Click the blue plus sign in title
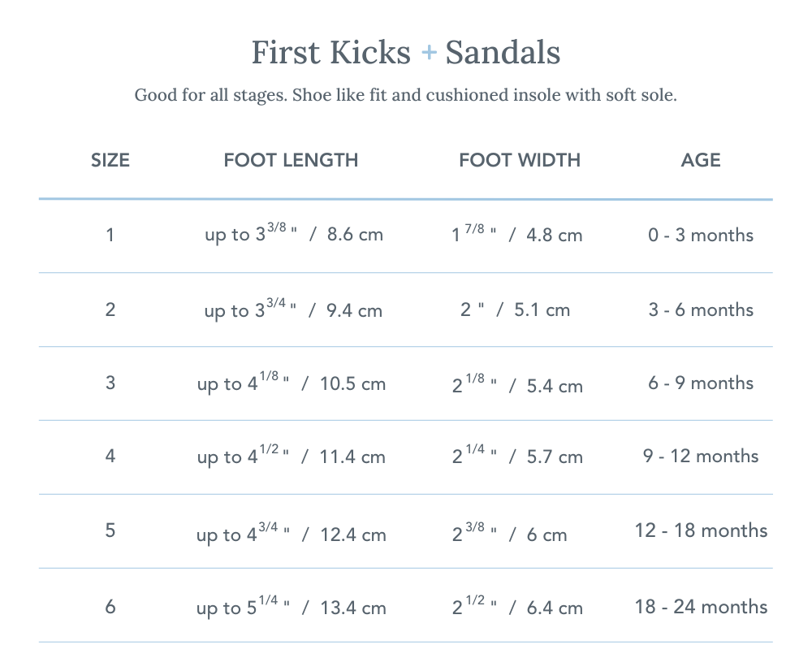812x671 pixels. (429, 54)
